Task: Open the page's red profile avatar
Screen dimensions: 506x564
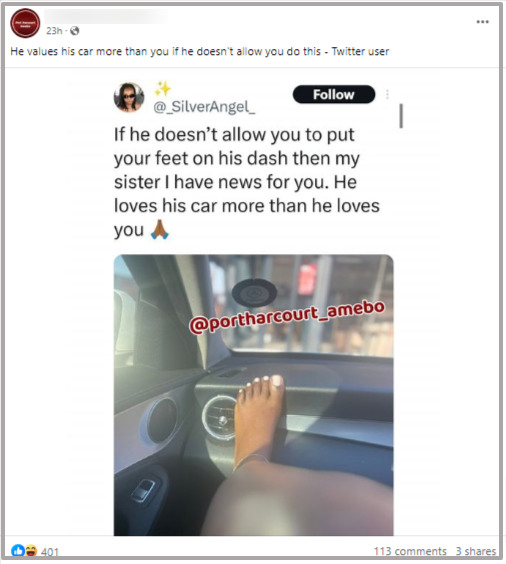Action: click(25, 23)
